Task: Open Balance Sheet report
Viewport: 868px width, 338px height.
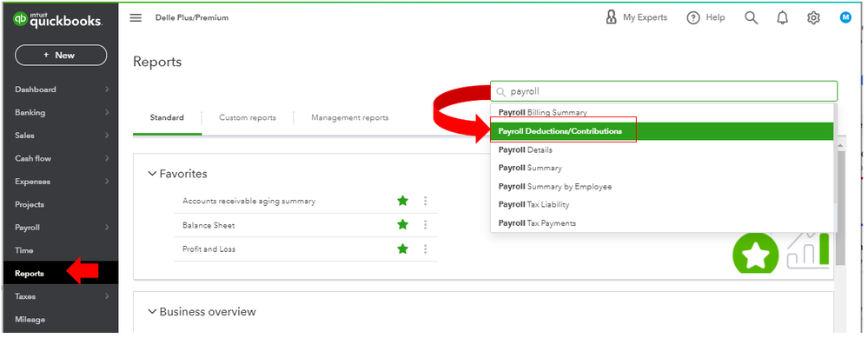Action: (209, 225)
